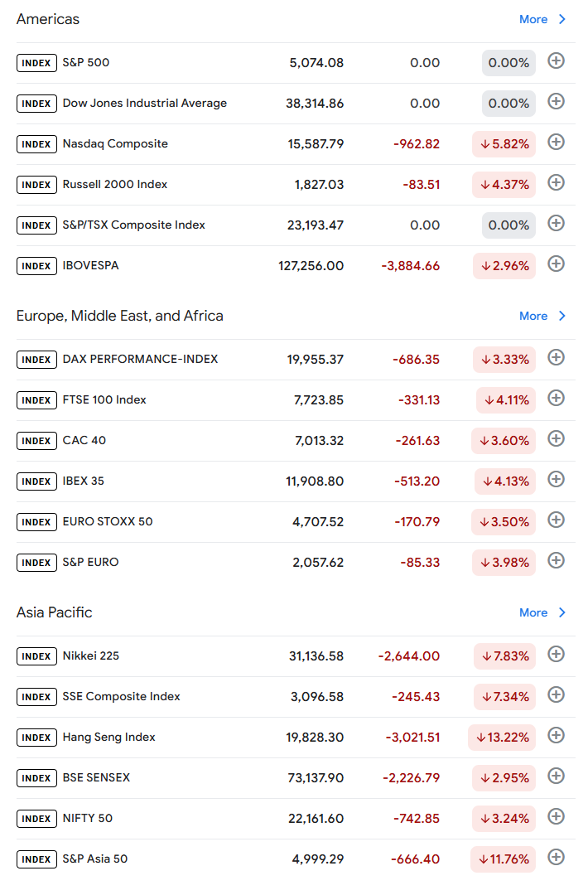Click the Americas section heading
This screenshot has width=588, height=895.
click(x=48, y=19)
